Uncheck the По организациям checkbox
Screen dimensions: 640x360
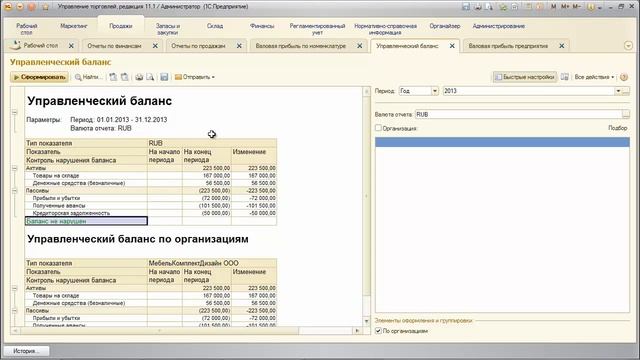coord(378,331)
